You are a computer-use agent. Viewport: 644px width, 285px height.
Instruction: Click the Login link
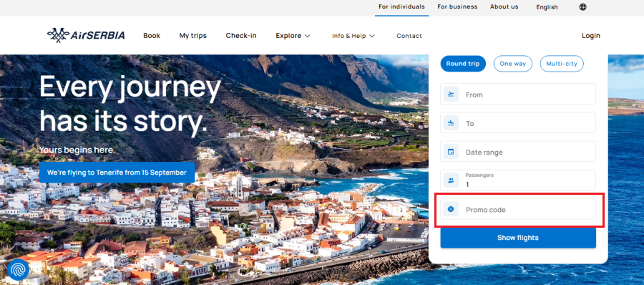pyautogui.click(x=590, y=36)
